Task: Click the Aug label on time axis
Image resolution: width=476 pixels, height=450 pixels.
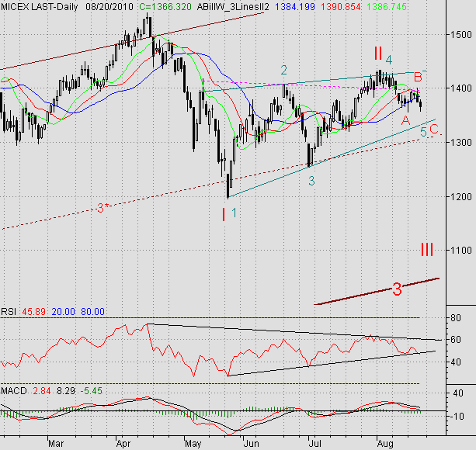Action: [385, 444]
